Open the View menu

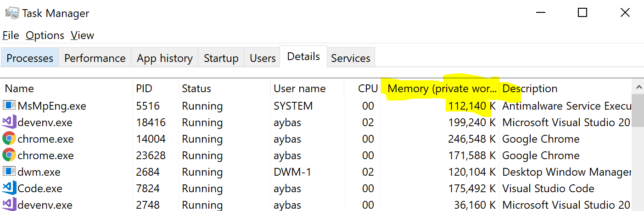(x=82, y=35)
